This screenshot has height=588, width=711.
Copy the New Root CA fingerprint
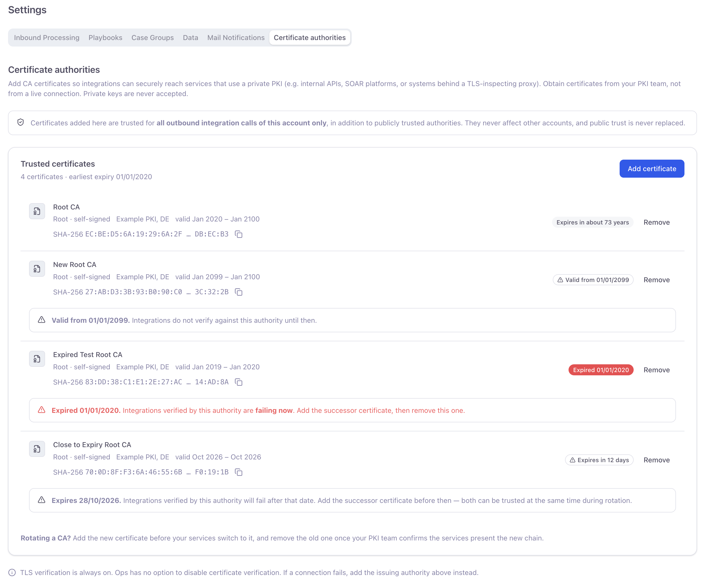(239, 292)
